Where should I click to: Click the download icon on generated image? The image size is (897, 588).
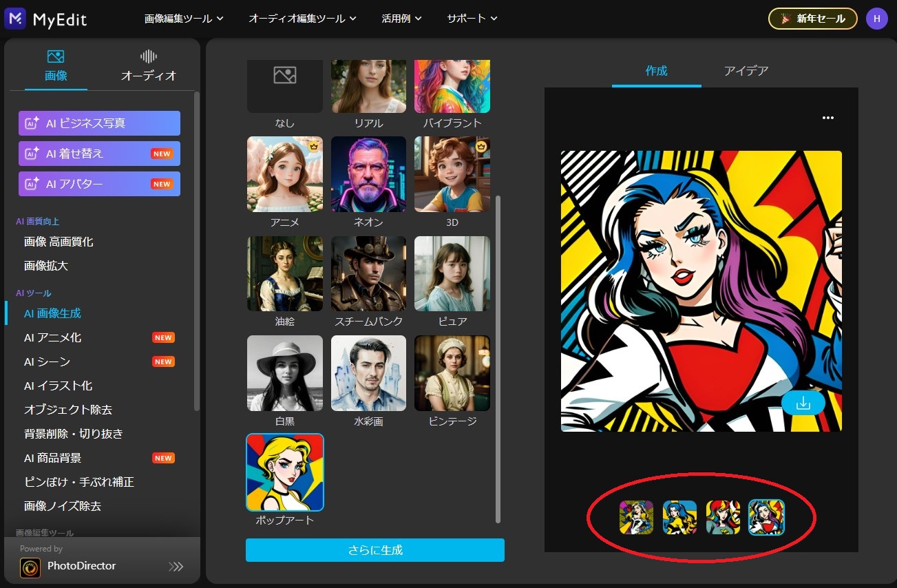pos(803,403)
